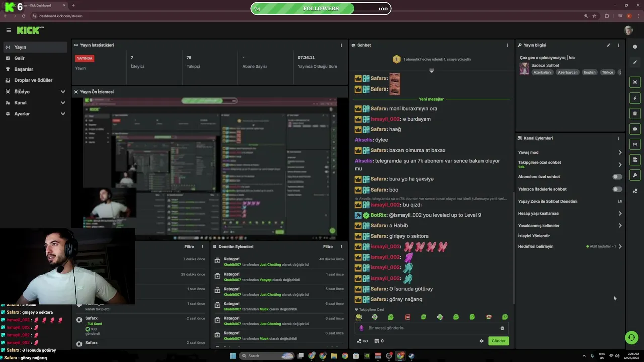644x362 pixels.
Task: Click the pencil icon in the right sidebar
Action: [635, 62]
